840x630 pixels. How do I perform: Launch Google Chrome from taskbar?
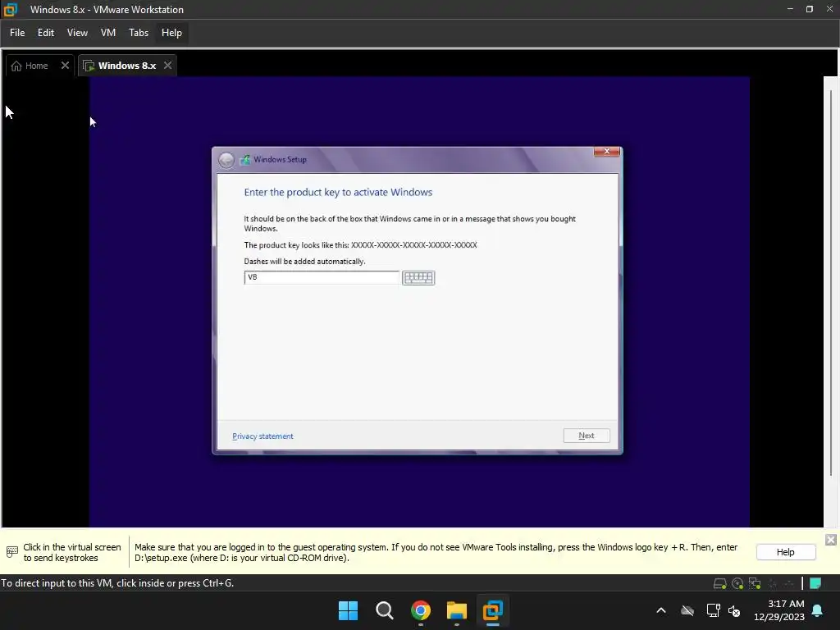coord(421,610)
